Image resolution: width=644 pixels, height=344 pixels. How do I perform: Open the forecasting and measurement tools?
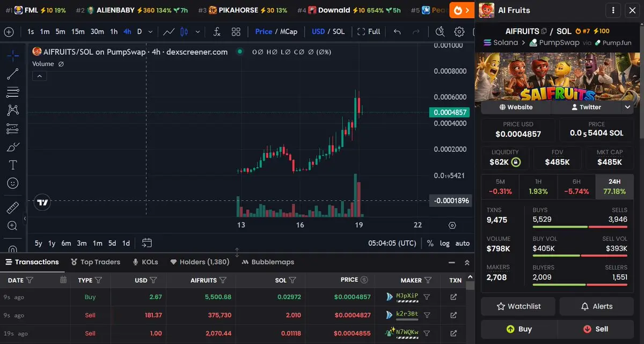click(13, 129)
